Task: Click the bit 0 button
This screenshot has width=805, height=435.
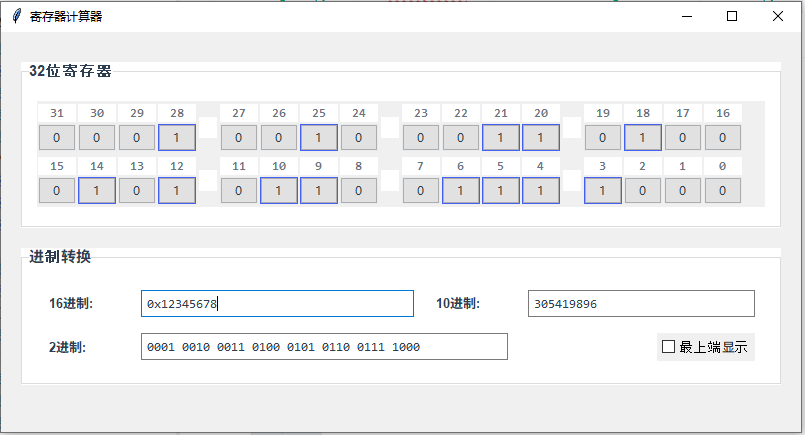Action: [723, 190]
